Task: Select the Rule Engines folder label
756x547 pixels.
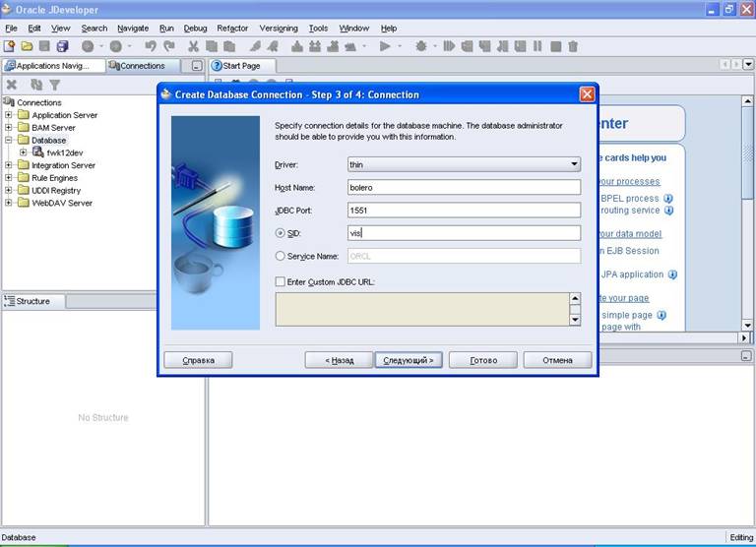Action: point(54,178)
